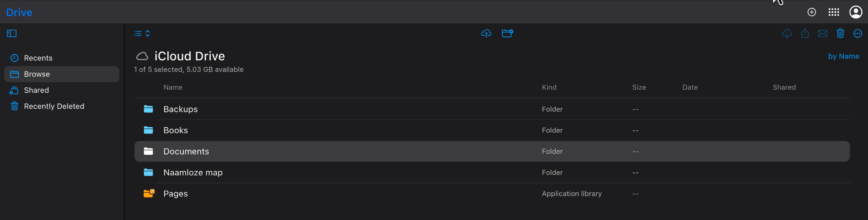Select the Backups folder row
Viewport: 868px width, 220px height.
pyautogui.click(x=181, y=109)
